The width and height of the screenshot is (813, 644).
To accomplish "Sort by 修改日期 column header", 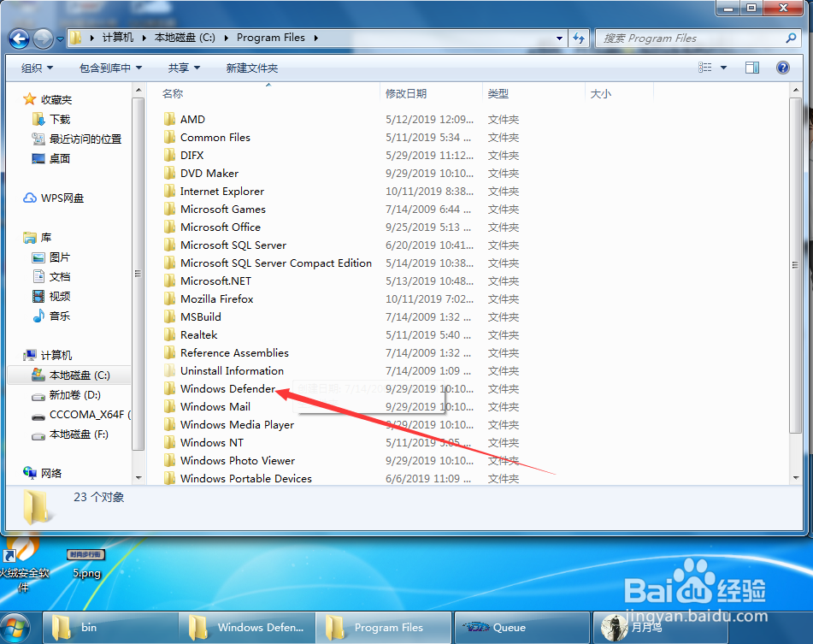I will [406, 94].
